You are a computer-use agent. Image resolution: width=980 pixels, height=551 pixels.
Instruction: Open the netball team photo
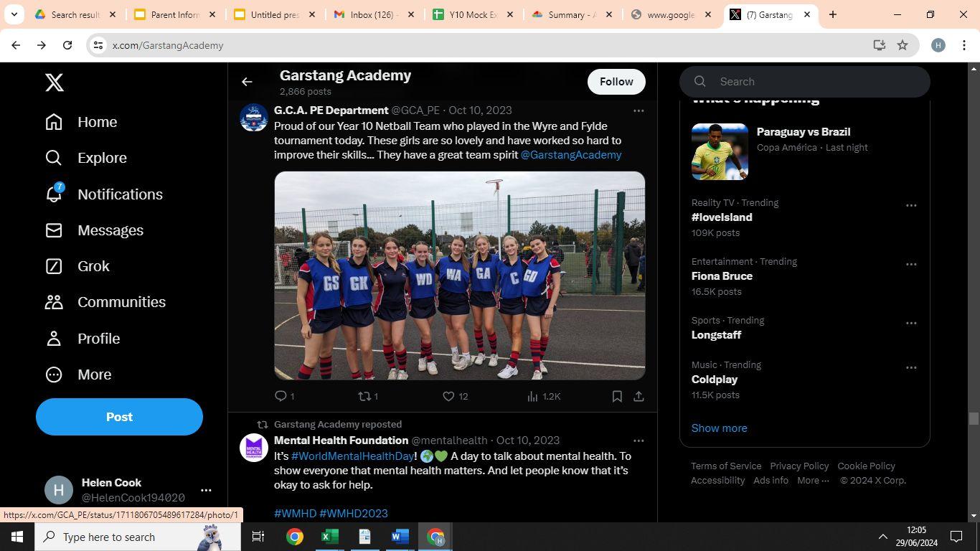point(460,275)
